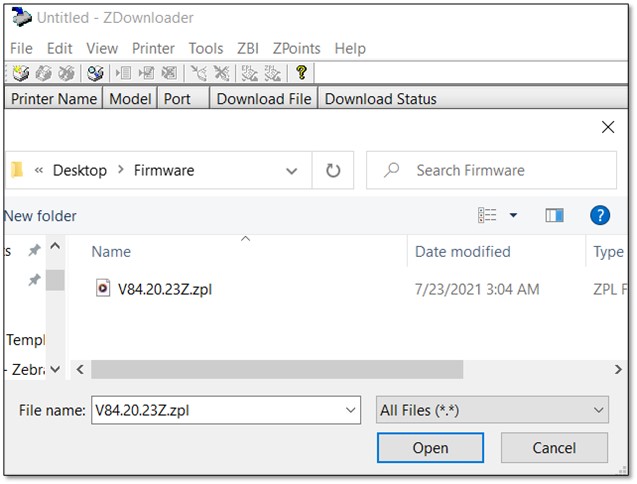Click the file icon beside V84.20.23Z.zpl
This screenshot has height=484, width=637.
coord(103,288)
